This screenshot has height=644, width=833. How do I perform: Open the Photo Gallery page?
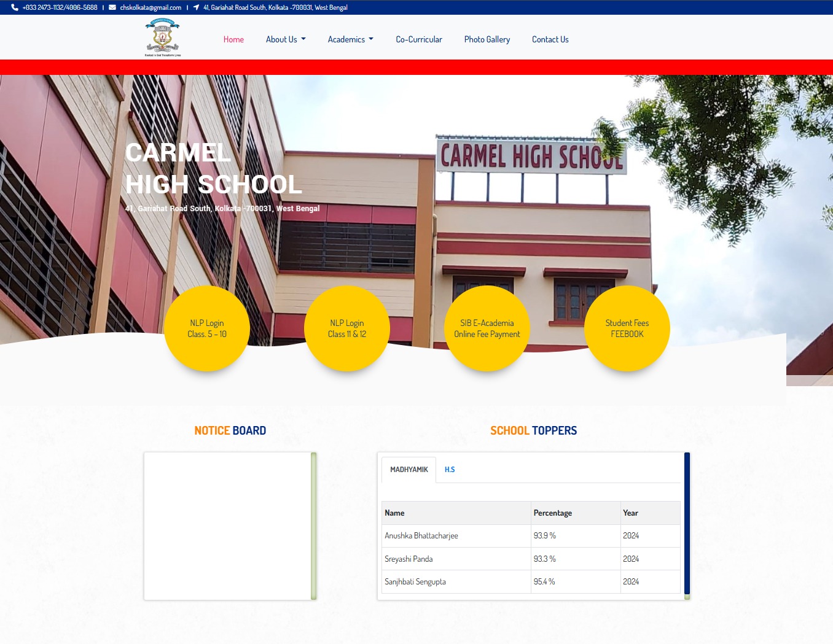coord(487,39)
